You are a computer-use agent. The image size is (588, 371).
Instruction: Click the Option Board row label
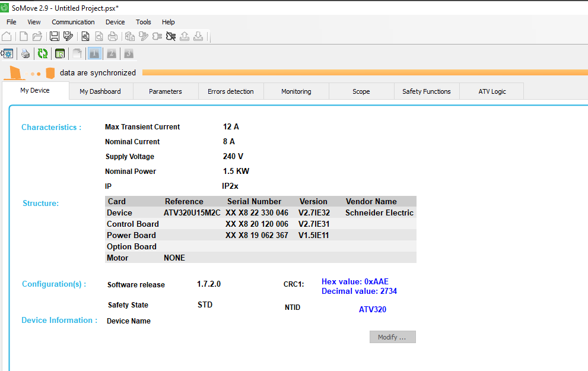[132, 246]
